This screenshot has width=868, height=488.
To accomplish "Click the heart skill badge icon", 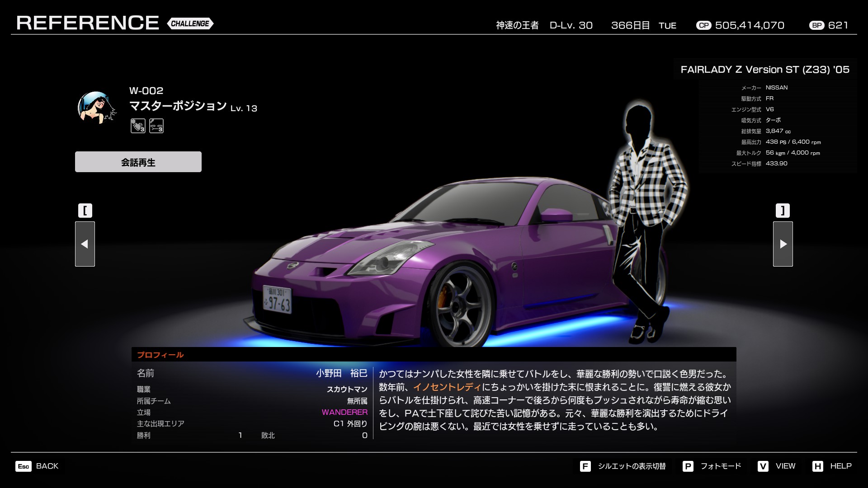I will click(x=138, y=126).
